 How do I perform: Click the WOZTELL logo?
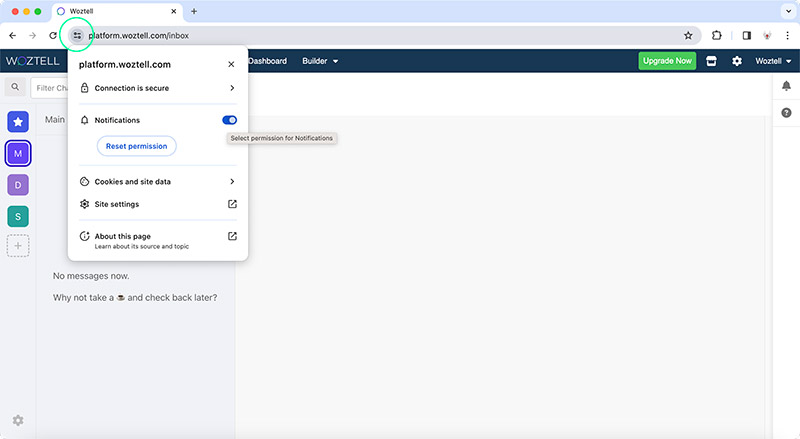pyautogui.click(x=33, y=61)
